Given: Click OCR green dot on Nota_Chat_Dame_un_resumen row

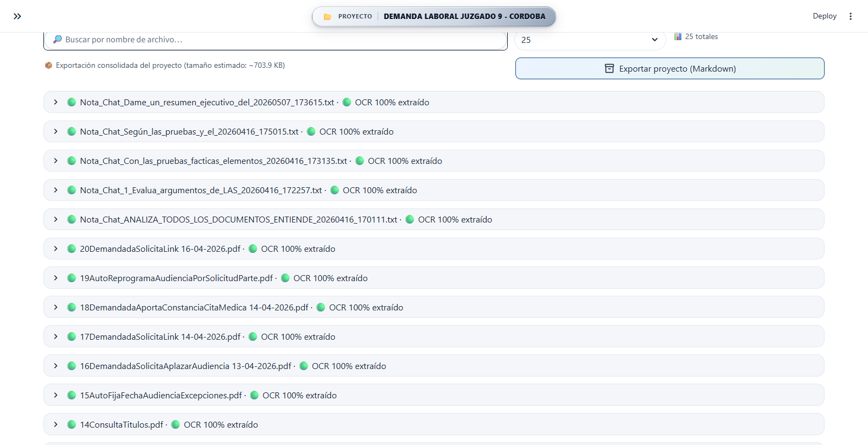Looking at the screenshot, I should click(347, 102).
